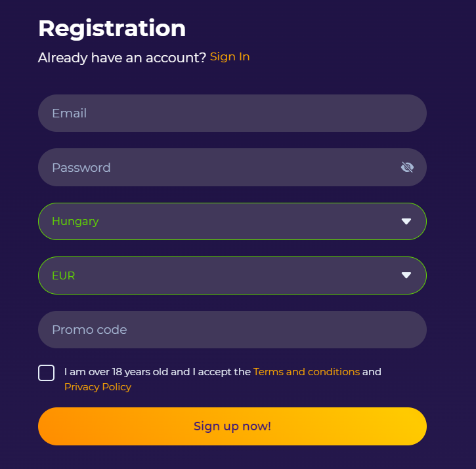Click the "Already have an account?" text

click(x=121, y=57)
